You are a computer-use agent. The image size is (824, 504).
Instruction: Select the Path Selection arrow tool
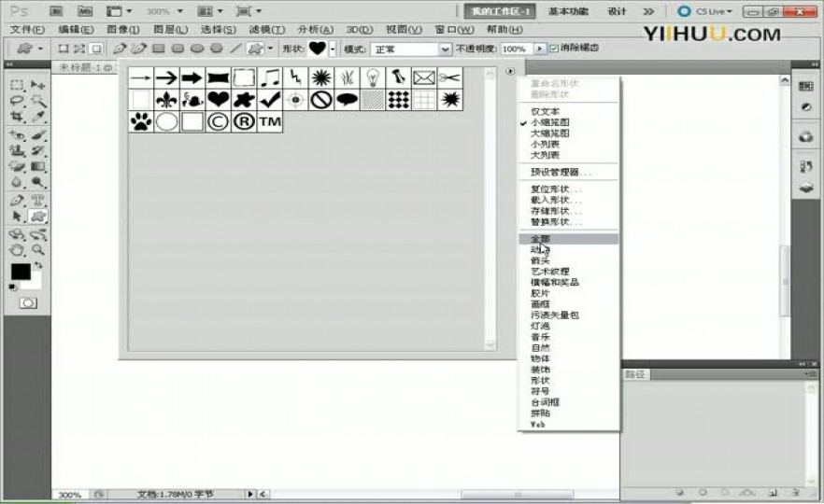(x=18, y=216)
